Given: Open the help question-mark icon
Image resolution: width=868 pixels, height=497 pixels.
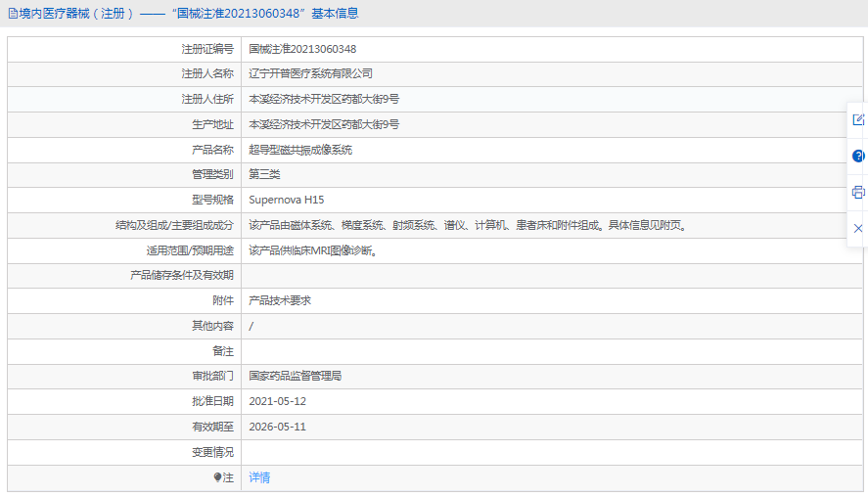Looking at the screenshot, I should pyautogui.click(x=858, y=157).
